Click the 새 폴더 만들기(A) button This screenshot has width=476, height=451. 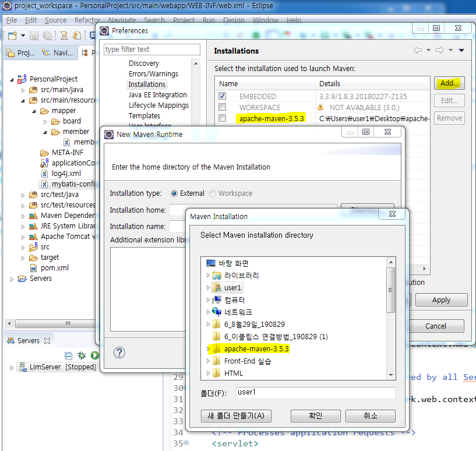(x=236, y=416)
